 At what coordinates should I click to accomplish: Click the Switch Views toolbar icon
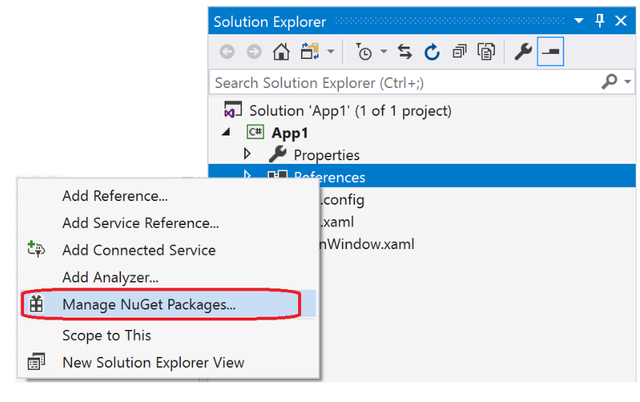(310, 51)
